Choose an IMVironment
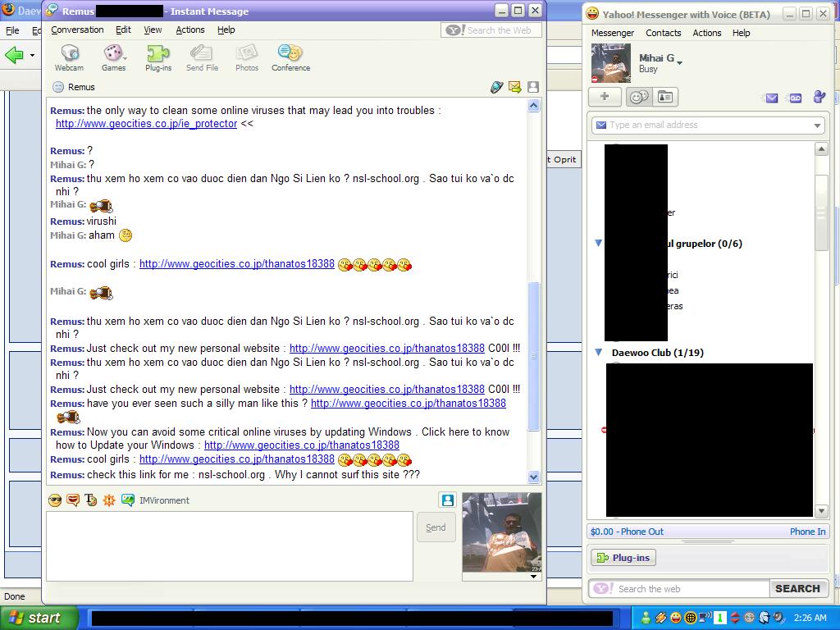Image resolution: width=840 pixels, height=630 pixels. (x=155, y=500)
